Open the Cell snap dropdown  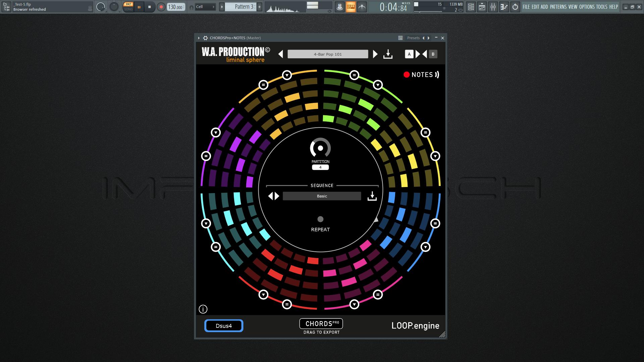click(x=205, y=7)
